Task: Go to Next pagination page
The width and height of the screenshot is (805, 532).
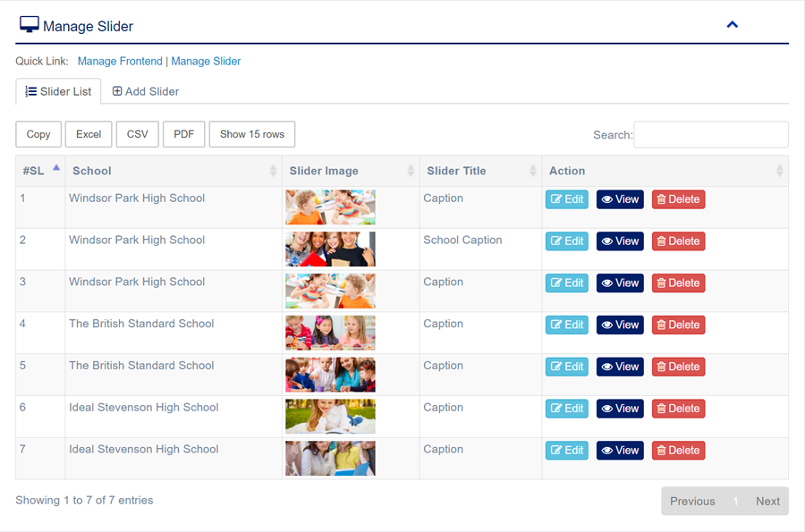Action: [767, 501]
